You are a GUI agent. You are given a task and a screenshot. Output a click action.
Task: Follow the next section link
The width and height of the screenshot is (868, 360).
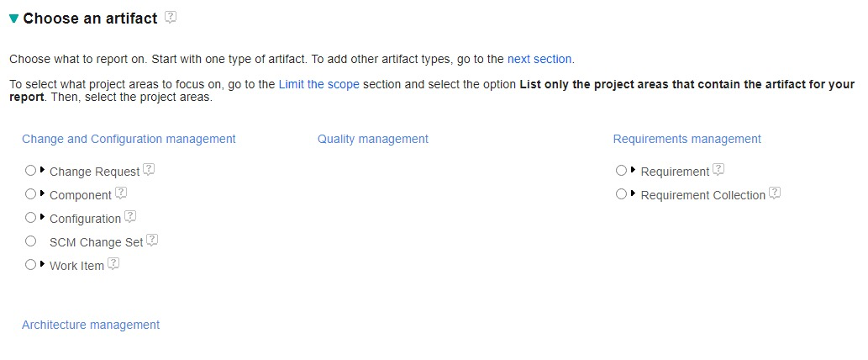(x=539, y=60)
